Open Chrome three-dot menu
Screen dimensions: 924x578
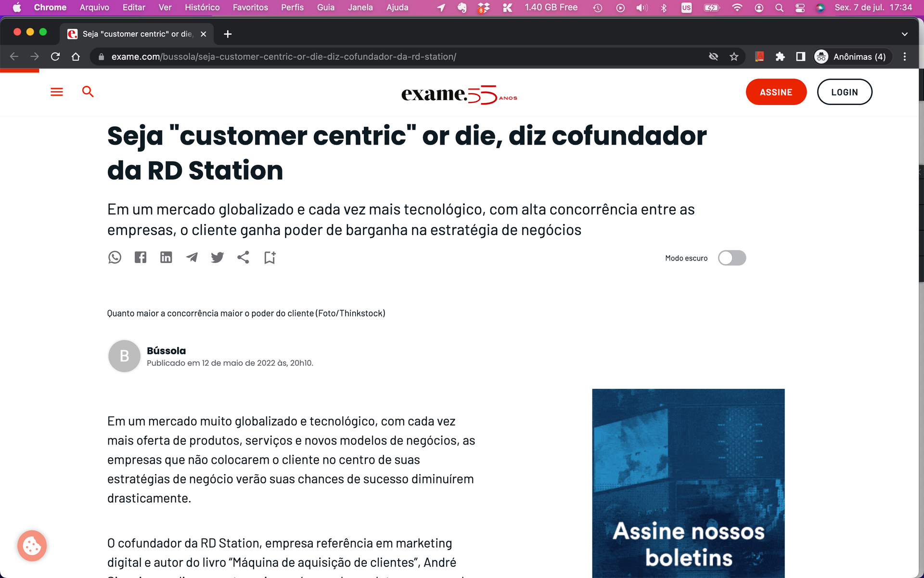(905, 57)
